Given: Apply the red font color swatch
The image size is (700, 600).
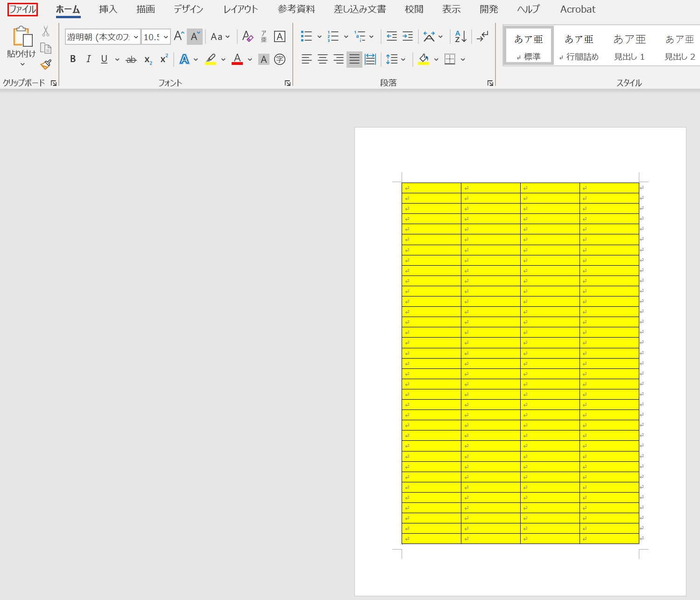Looking at the screenshot, I should tap(237, 59).
